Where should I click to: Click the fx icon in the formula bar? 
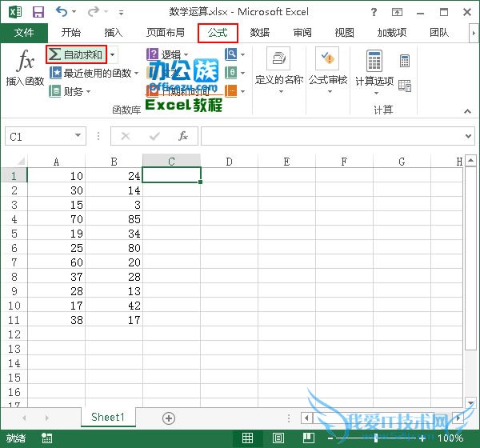point(183,137)
